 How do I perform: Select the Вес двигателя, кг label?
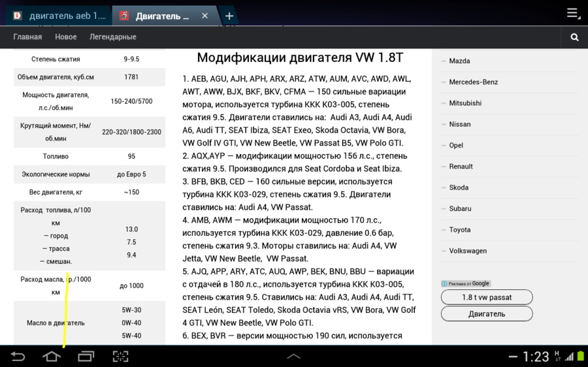[56, 192]
